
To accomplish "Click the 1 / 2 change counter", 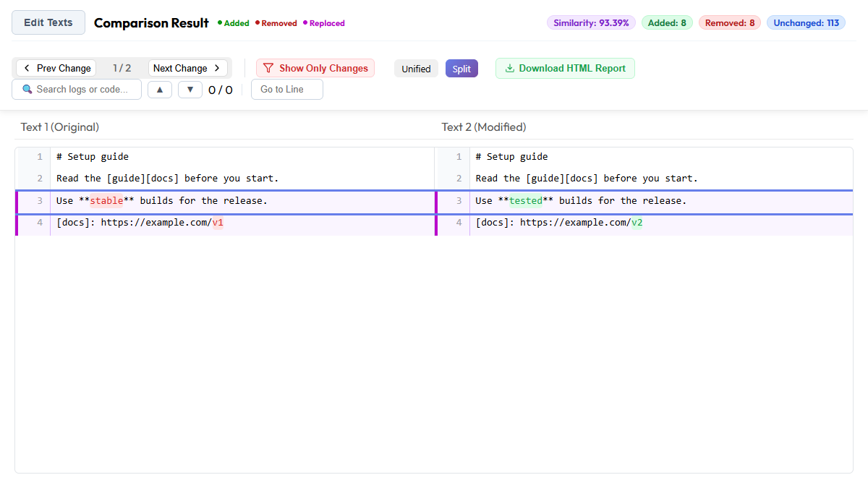I will (x=122, y=68).
